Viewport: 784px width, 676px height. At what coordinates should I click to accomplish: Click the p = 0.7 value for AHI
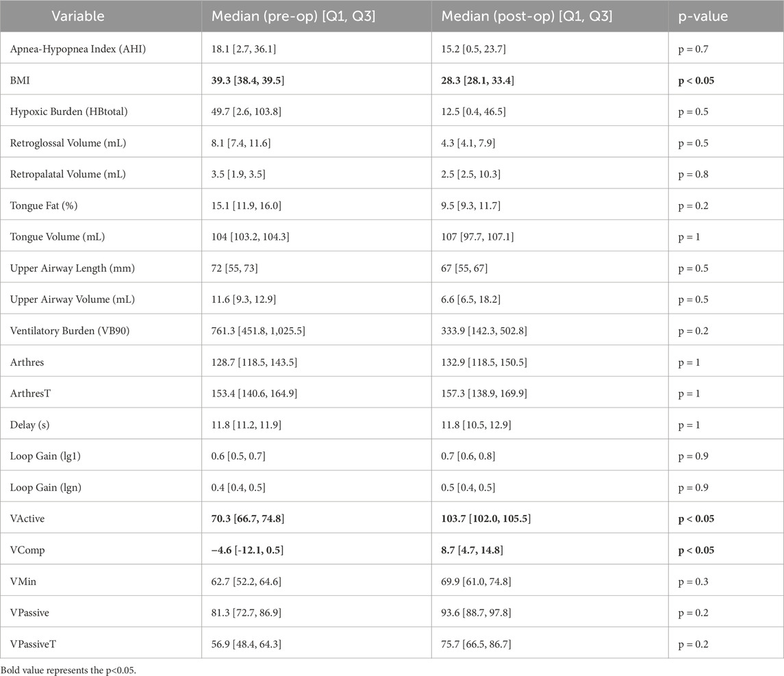point(692,49)
